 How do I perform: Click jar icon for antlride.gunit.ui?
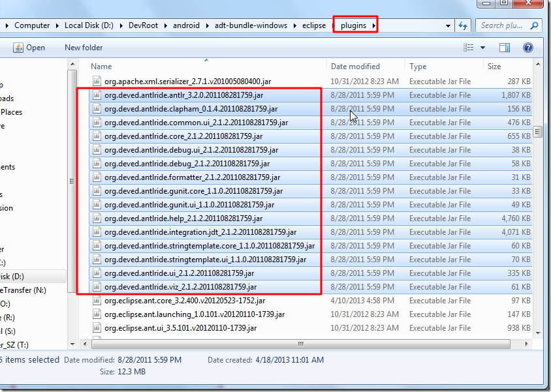(x=97, y=204)
